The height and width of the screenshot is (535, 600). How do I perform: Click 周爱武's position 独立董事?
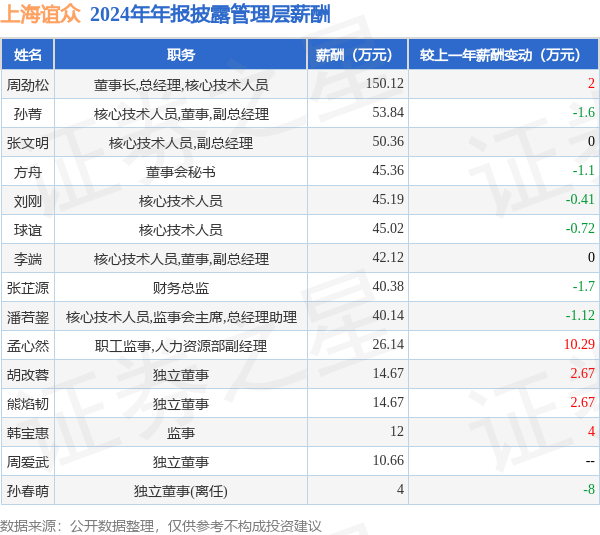pyautogui.click(x=181, y=462)
